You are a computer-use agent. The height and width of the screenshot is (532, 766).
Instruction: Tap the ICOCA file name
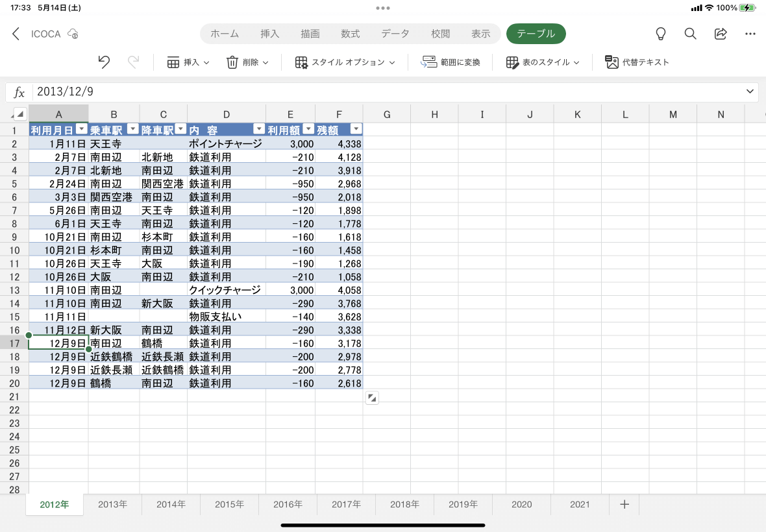pos(46,34)
